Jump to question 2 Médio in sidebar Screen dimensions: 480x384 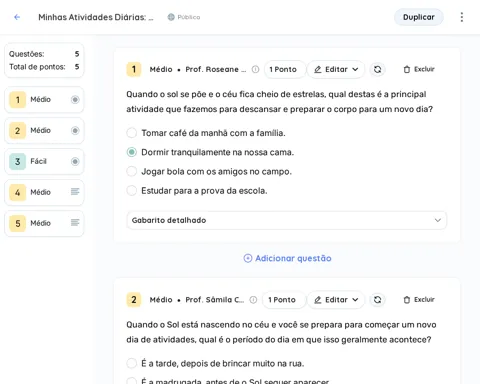(x=44, y=130)
